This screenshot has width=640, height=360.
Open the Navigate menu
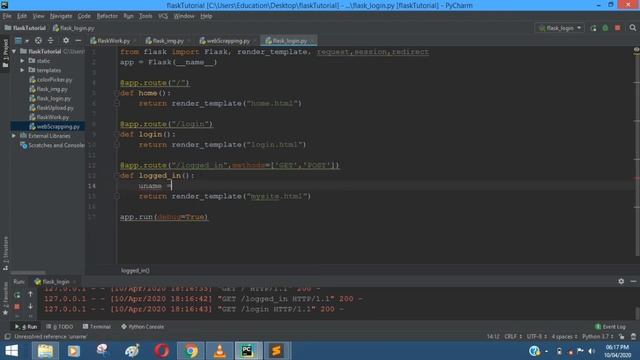pyautogui.click(x=61, y=16)
